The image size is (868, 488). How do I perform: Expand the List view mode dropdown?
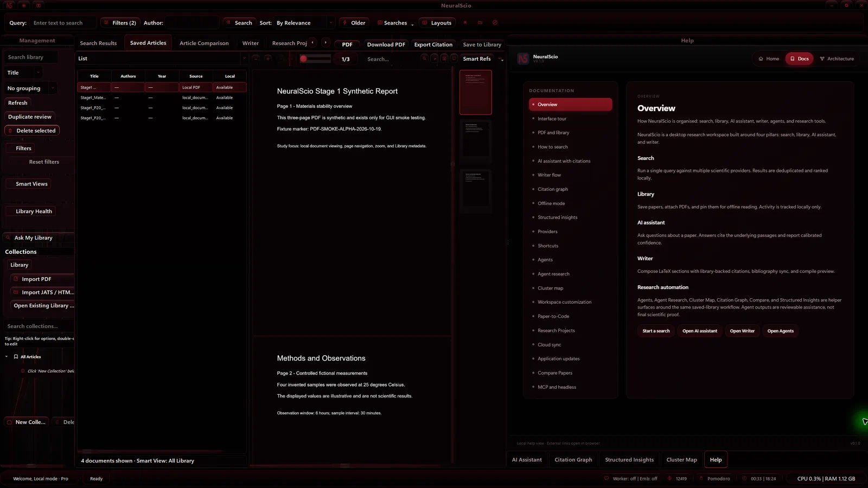(x=162, y=59)
